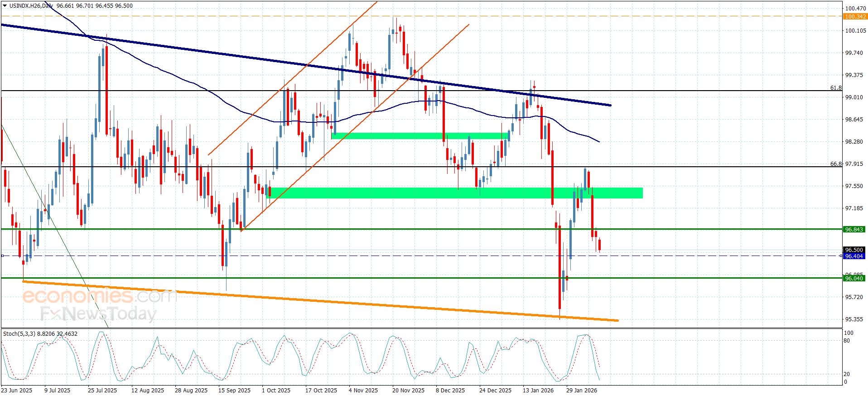This screenshot has height=396, width=868.
Task: Click the orange 100.342 price label
Action: [x=855, y=17]
